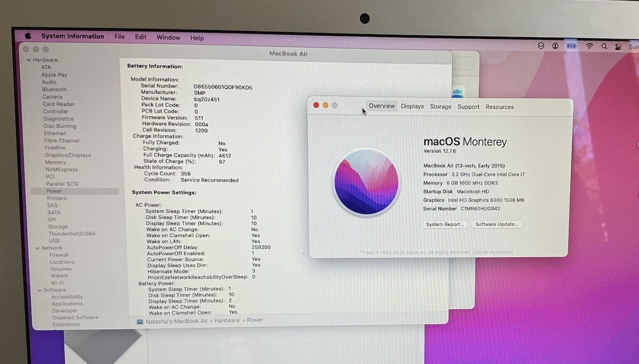
Task: Open Control Center from the menu bar
Action: coord(618,46)
